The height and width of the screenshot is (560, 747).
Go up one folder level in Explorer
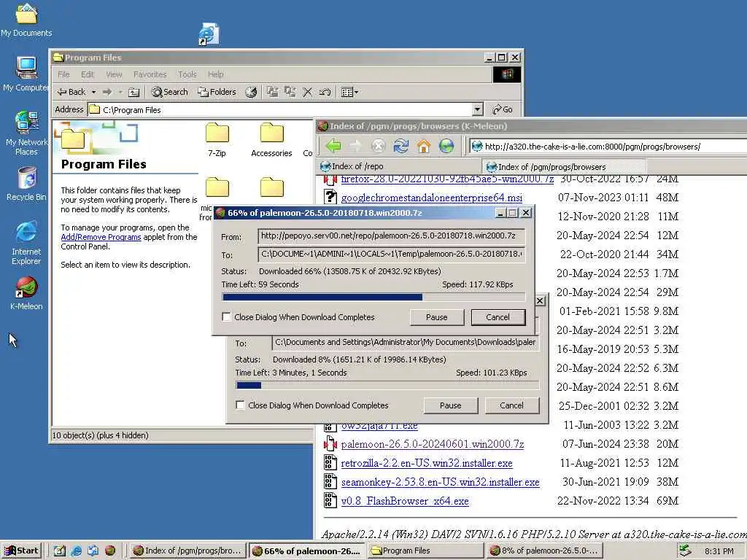click(134, 92)
